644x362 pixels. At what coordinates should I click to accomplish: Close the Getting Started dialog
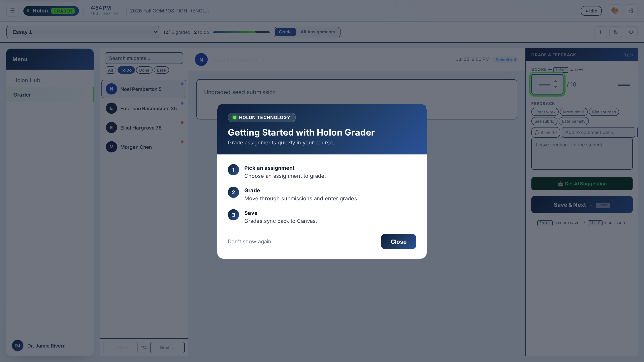[398, 242]
